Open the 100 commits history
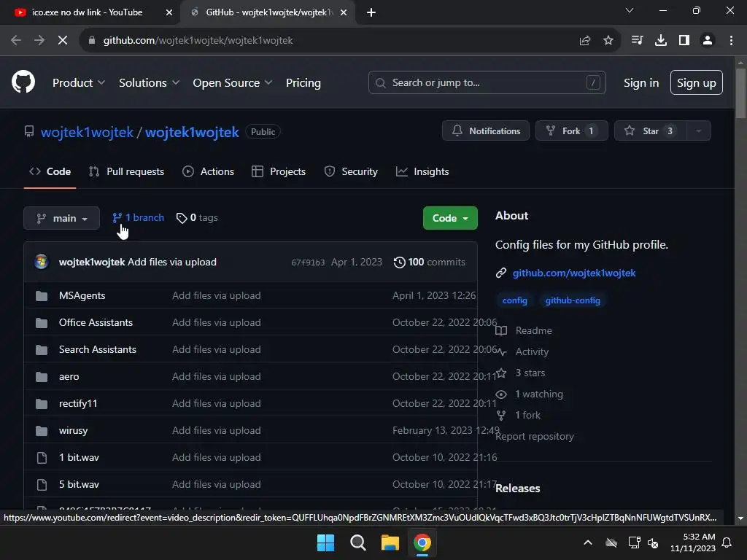The height and width of the screenshot is (560, 747). coord(429,262)
